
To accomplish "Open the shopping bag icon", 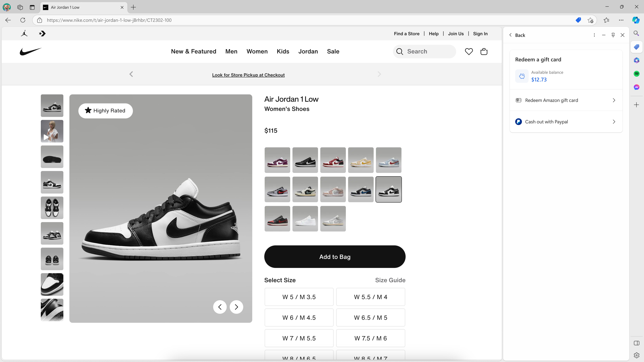I will (484, 51).
